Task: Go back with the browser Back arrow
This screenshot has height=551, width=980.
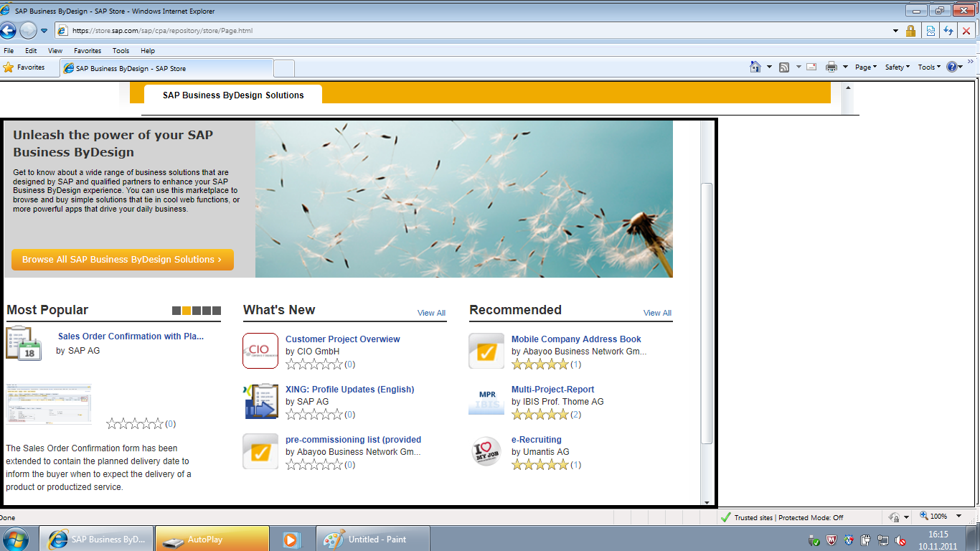Action: coord(8,30)
